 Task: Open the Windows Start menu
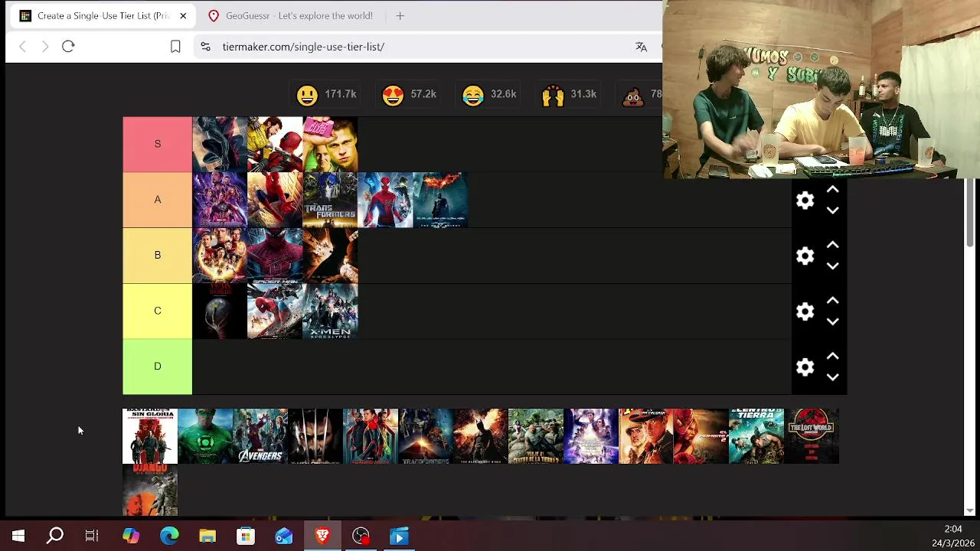click(x=18, y=536)
